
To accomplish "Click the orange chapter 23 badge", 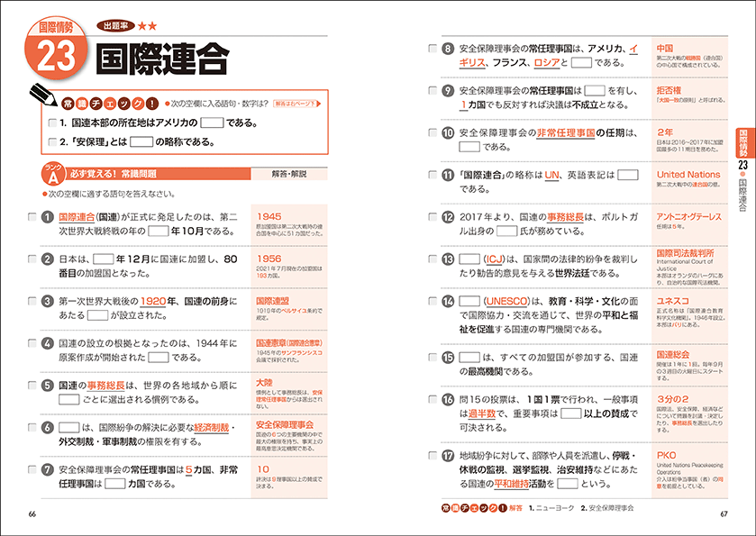I will point(56,49).
